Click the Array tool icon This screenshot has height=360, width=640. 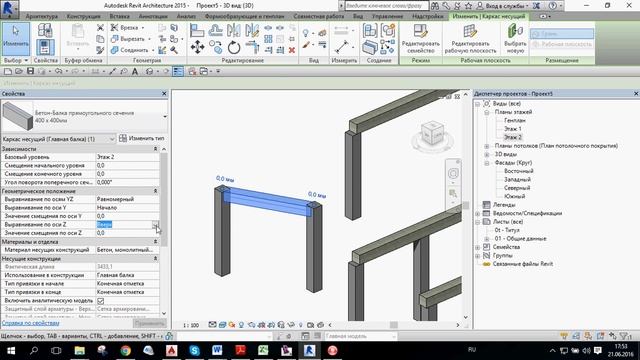point(268,39)
